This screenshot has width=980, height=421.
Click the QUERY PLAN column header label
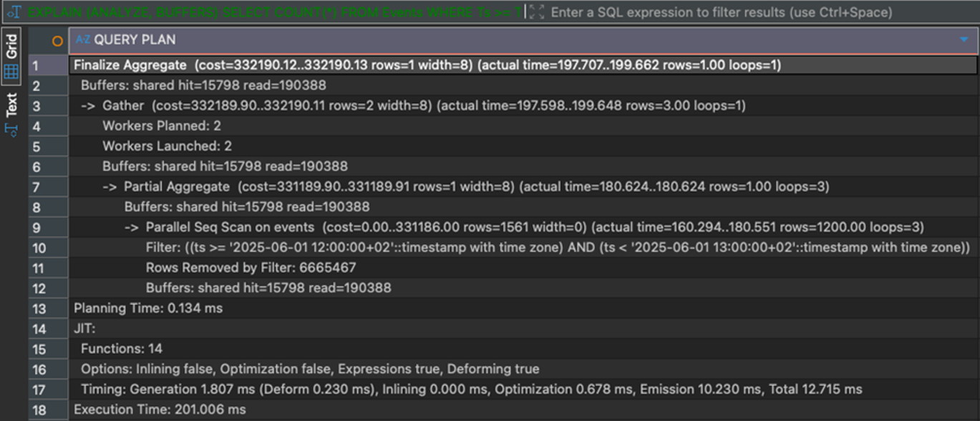click(135, 40)
